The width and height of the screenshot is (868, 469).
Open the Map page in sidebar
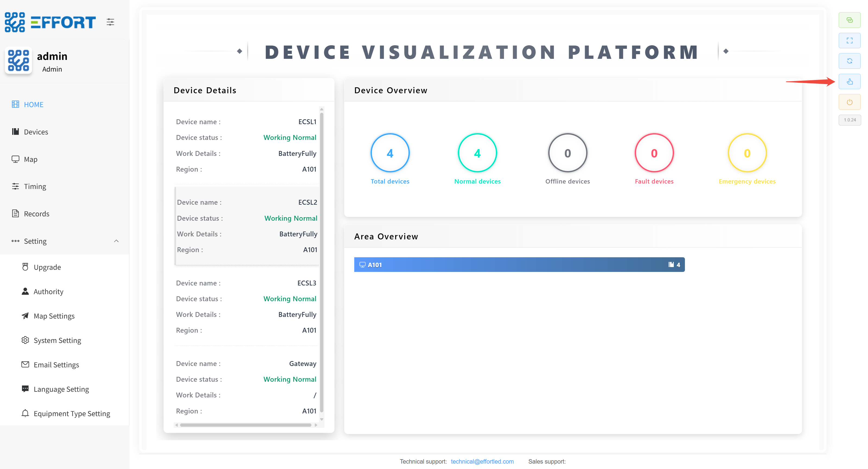(30, 159)
